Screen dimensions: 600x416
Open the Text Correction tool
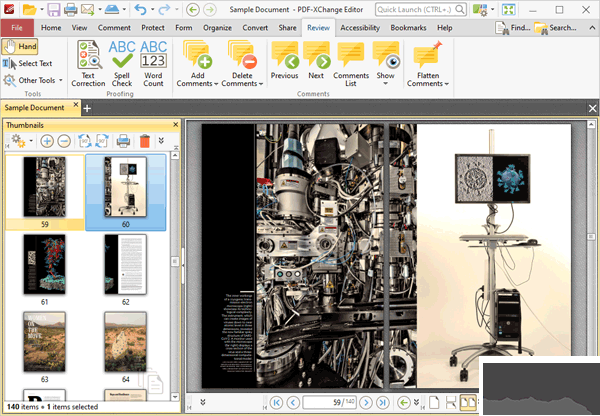88,63
